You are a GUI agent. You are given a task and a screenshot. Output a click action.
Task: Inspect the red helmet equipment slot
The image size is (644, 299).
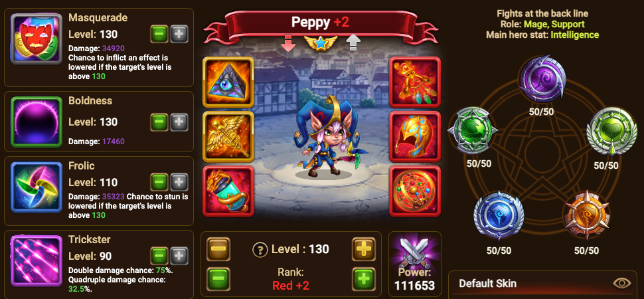(415, 137)
